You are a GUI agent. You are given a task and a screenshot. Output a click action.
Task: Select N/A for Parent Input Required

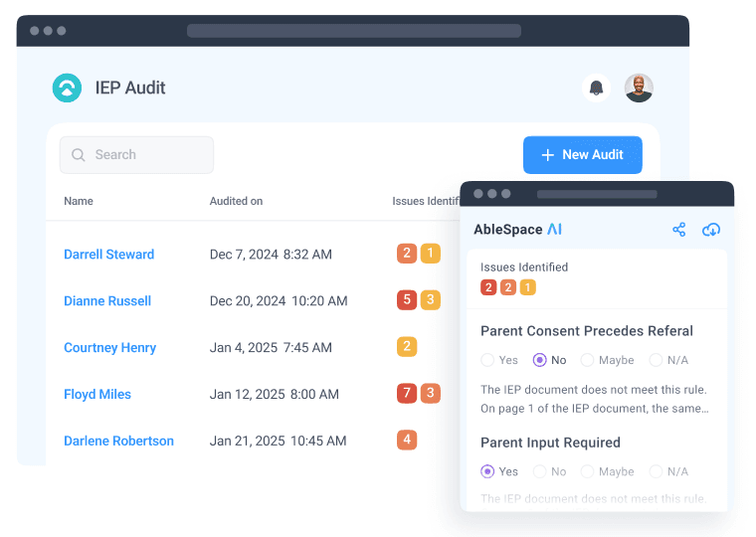(x=656, y=471)
